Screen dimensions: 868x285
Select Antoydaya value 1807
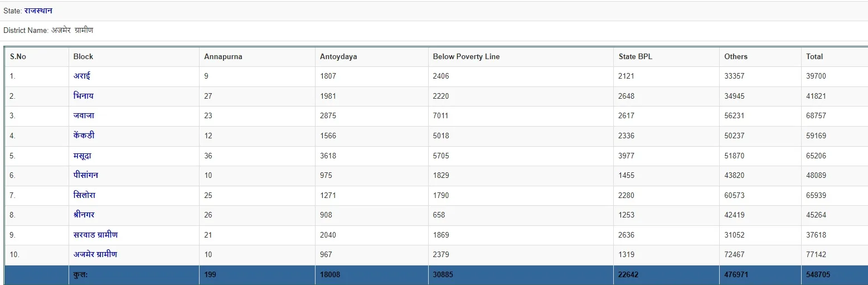coord(328,76)
